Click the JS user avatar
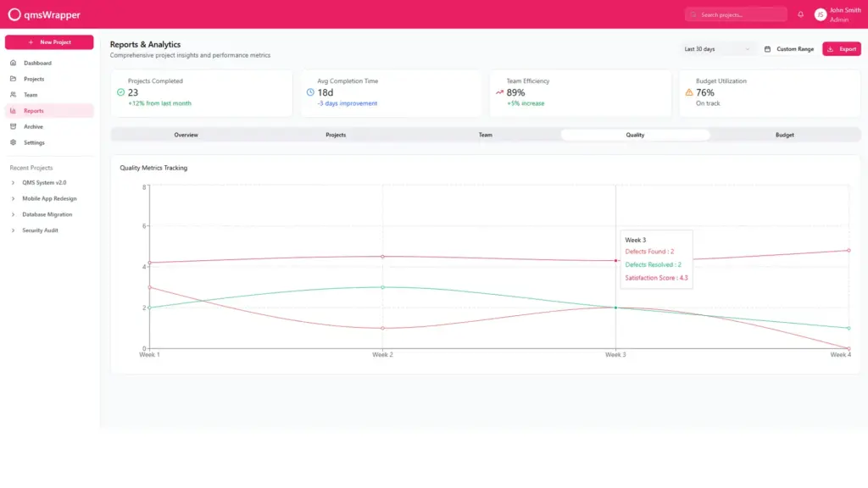Image resolution: width=868 pixels, height=488 pixels. point(820,14)
